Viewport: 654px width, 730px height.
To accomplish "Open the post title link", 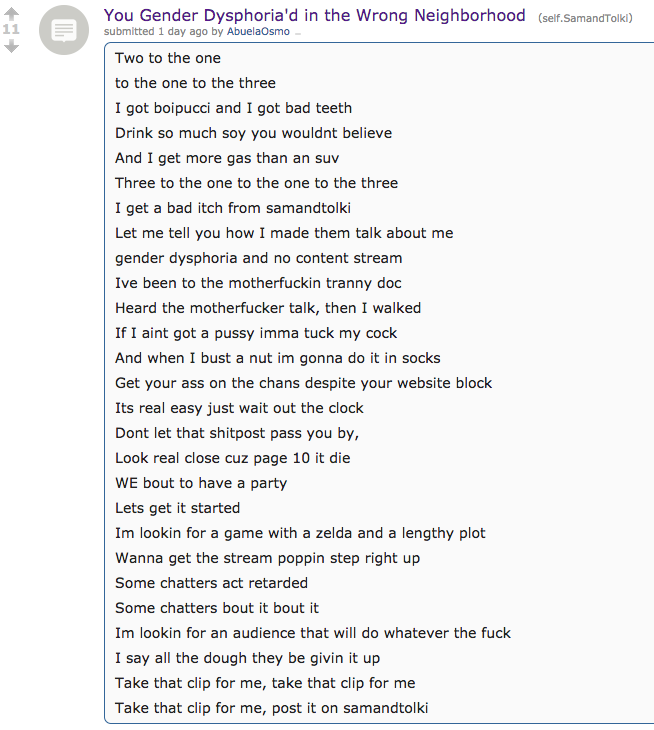I will (x=314, y=15).
